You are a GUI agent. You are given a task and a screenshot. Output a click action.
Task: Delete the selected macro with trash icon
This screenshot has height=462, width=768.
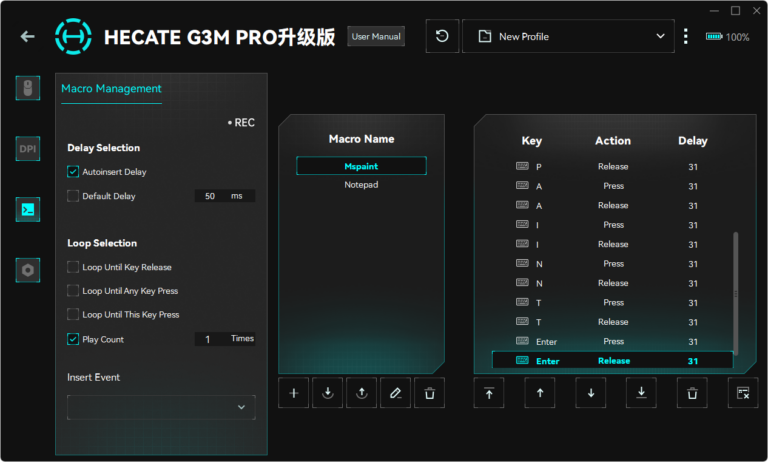click(x=429, y=393)
